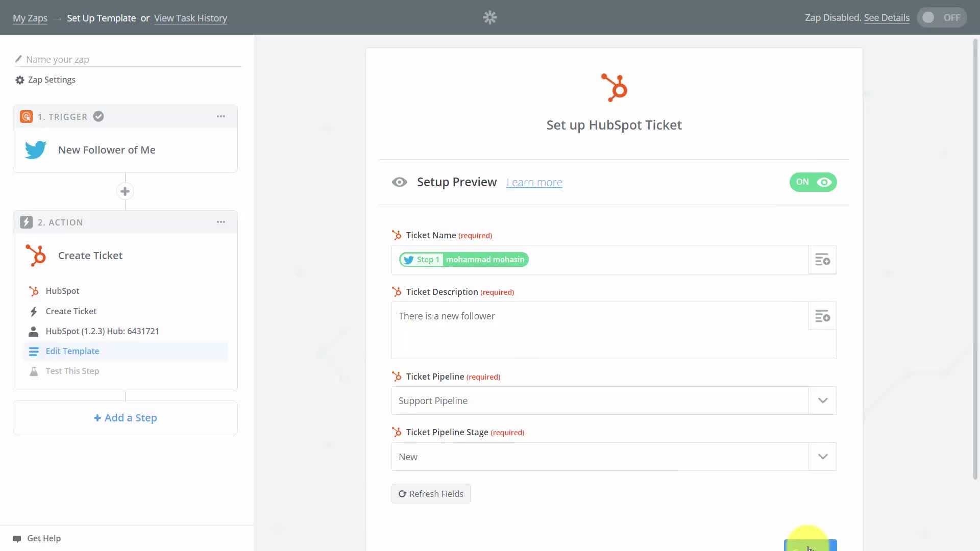980x551 pixels.
Task: Open View Task History link
Action: pos(190,18)
